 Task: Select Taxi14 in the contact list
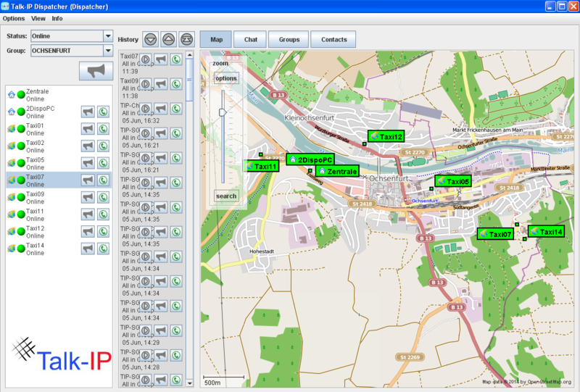[59, 249]
